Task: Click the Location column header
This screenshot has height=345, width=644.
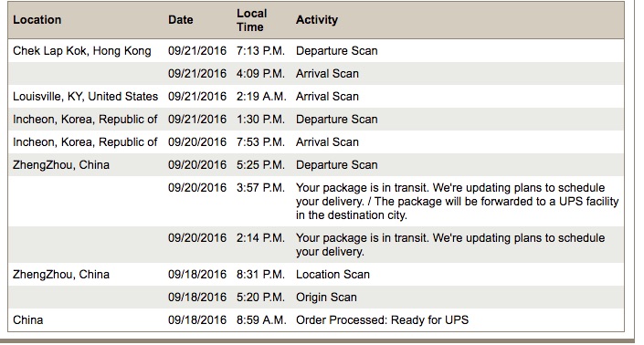Action: click(x=37, y=20)
